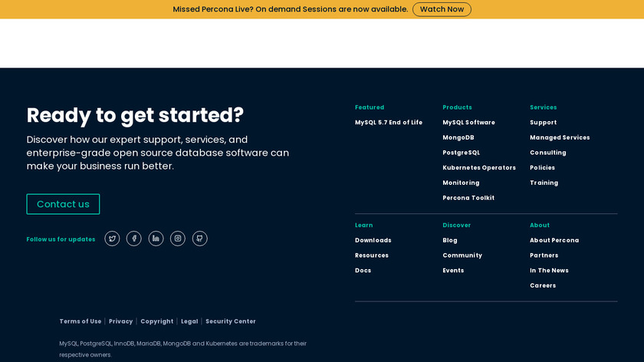Viewport: 644px width, 362px height.
Task: Open MySQL Software product link
Action: tap(468, 123)
